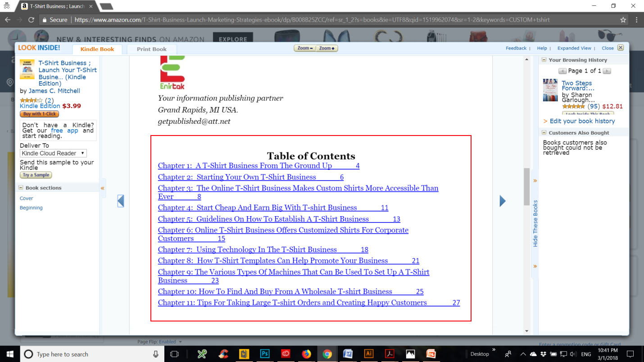Click the page vertical scrollbar thumb
This screenshot has height=362, width=644.
click(x=526, y=186)
